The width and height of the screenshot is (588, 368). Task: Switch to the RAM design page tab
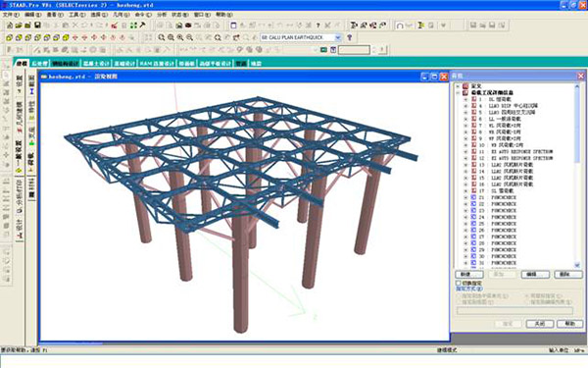(x=157, y=64)
